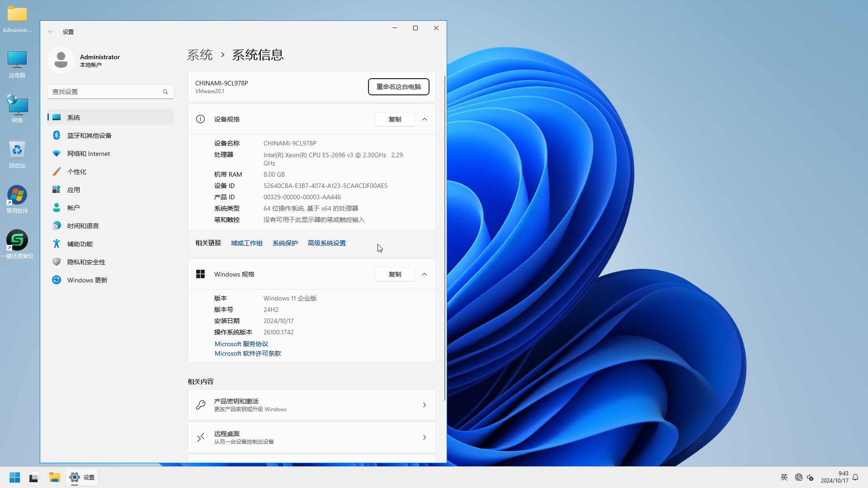Select the 此电脑 desktop icon

click(17, 64)
